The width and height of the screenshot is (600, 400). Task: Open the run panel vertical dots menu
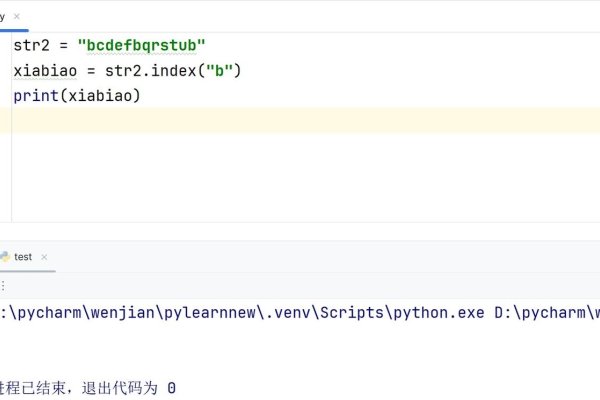pos(70,257)
